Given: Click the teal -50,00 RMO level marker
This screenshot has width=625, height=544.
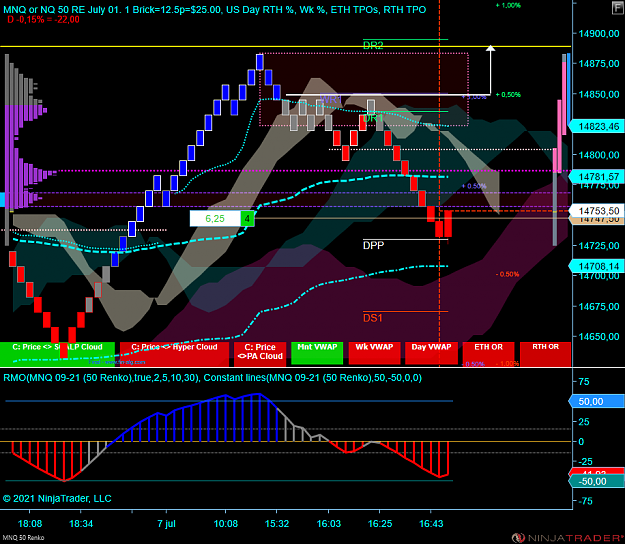Looking at the screenshot, I should tap(596, 481).
